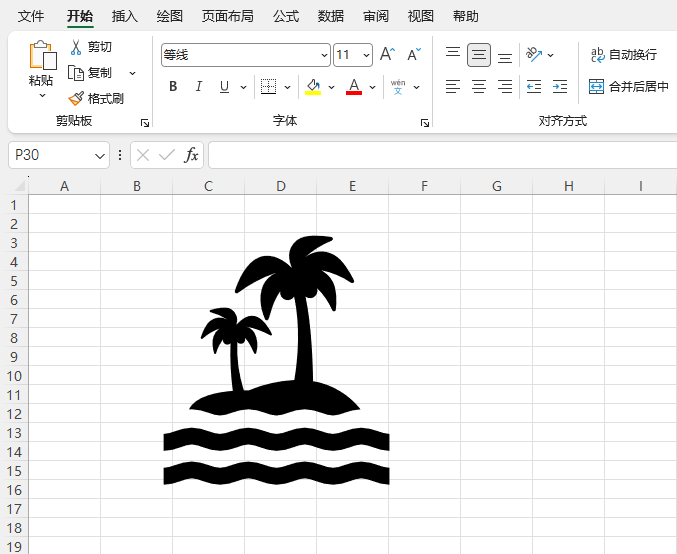Open font color dropdown arrow
The height and width of the screenshot is (554, 677).
[373, 87]
